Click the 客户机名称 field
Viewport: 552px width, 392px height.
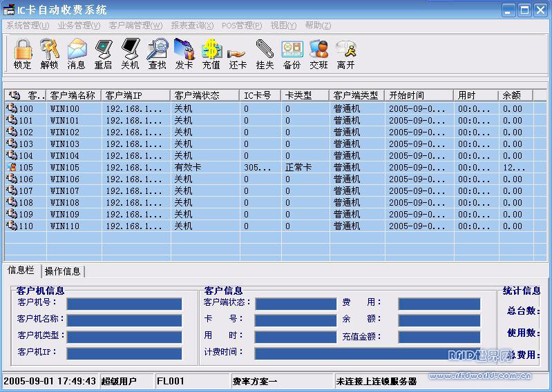[124, 320]
